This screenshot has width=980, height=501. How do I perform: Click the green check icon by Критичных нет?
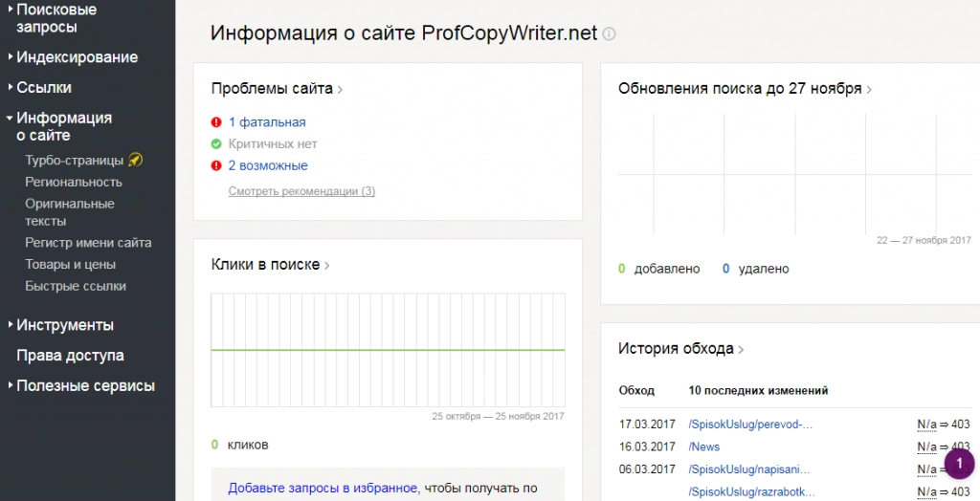point(216,144)
